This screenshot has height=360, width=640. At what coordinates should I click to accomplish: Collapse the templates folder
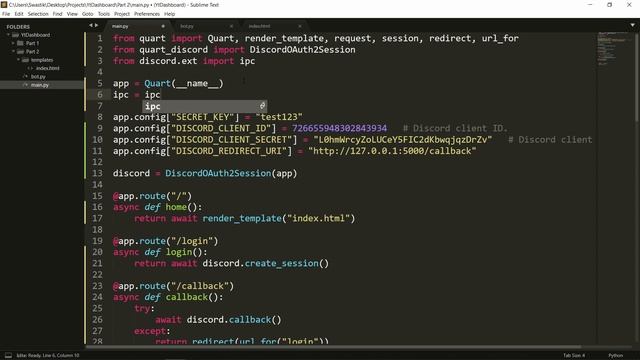[x=18, y=60]
